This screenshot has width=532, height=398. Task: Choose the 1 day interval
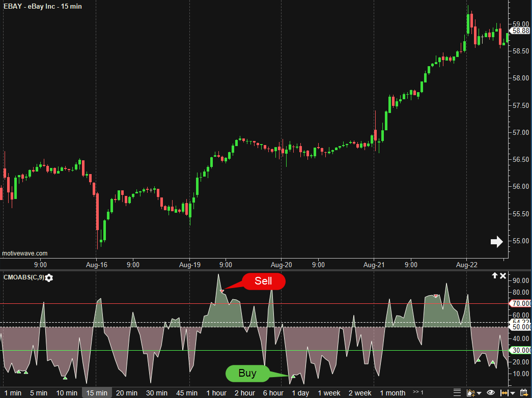pos(300,393)
